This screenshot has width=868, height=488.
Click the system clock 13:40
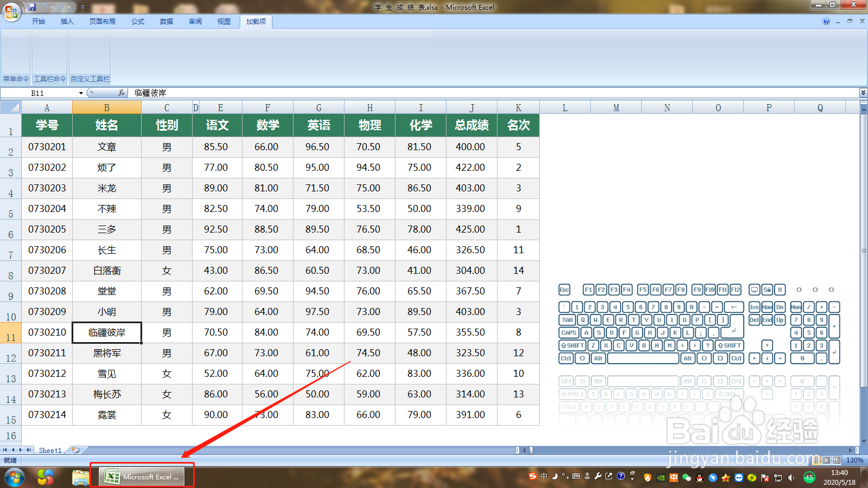pos(839,473)
